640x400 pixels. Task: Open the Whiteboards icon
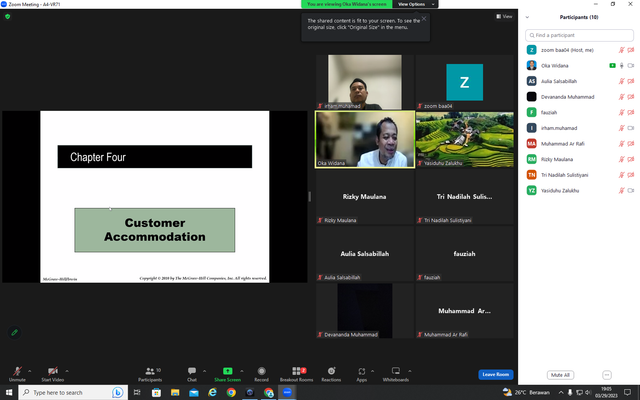(x=396, y=371)
